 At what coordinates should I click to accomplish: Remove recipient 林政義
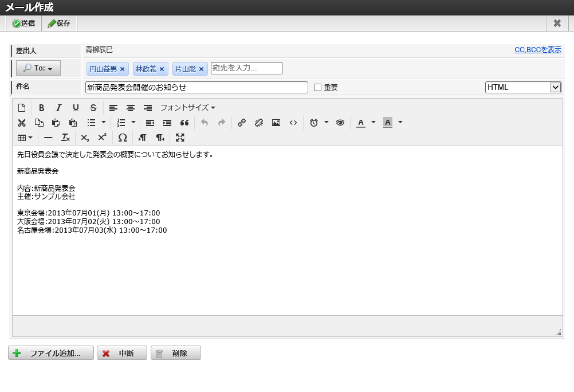tap(162, 69)
